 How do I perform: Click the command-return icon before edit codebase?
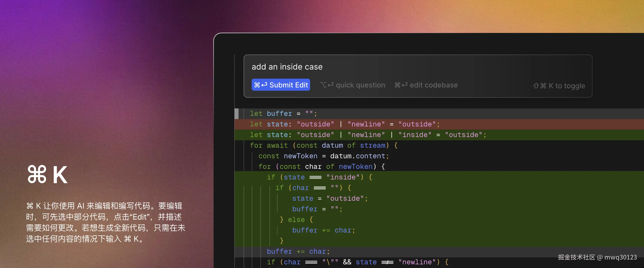(401, 85)
